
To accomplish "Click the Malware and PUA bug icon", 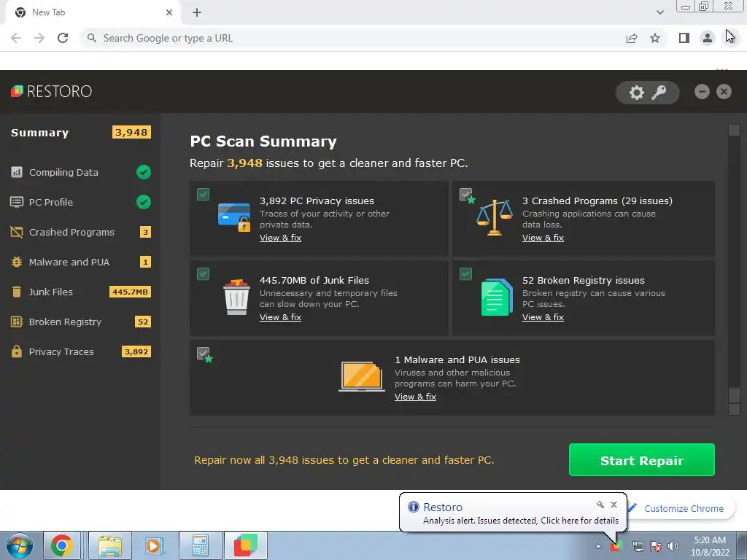I will (x=17, y=262).
